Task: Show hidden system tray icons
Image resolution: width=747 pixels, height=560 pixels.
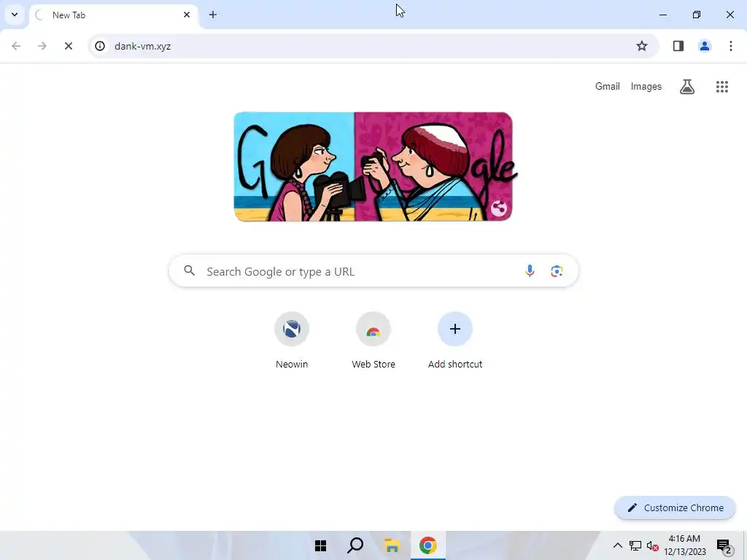Action: click(x=617, y=545)
